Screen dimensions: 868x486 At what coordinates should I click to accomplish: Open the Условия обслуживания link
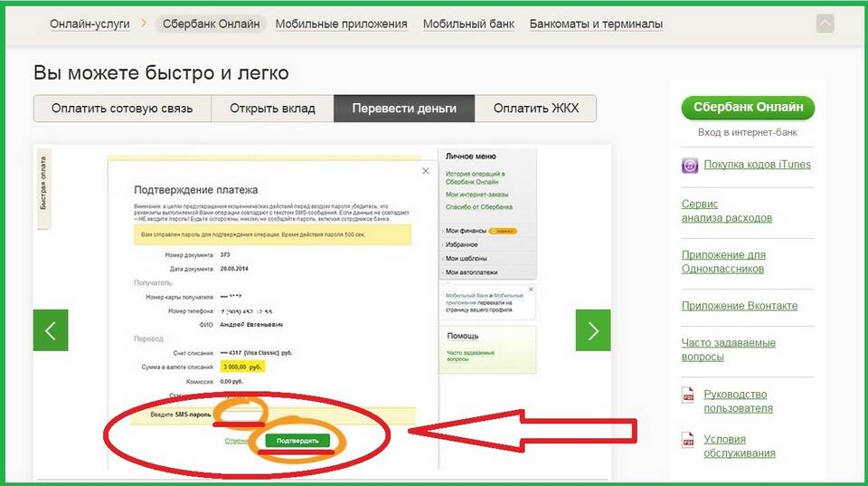click(x=739, y=446)
